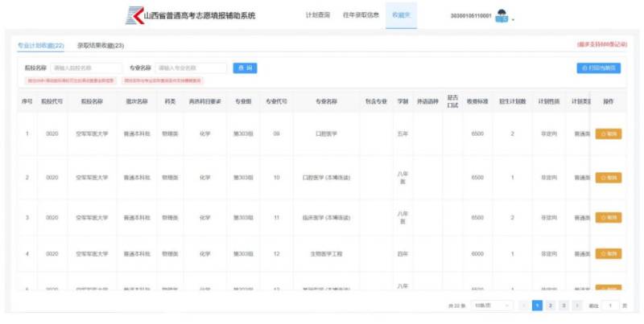
Task: Go to page 3
Action: pyautogui.click(x=564, y=306)
